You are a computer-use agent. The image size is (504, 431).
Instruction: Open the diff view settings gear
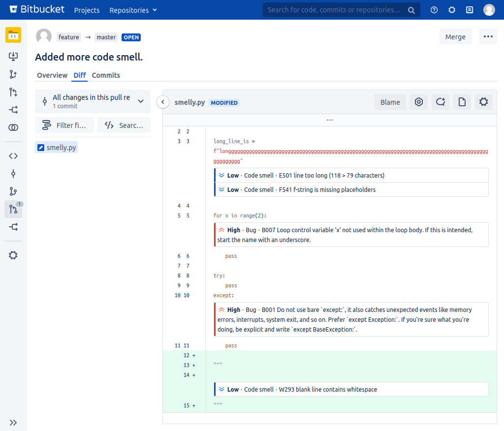[483, 102]
